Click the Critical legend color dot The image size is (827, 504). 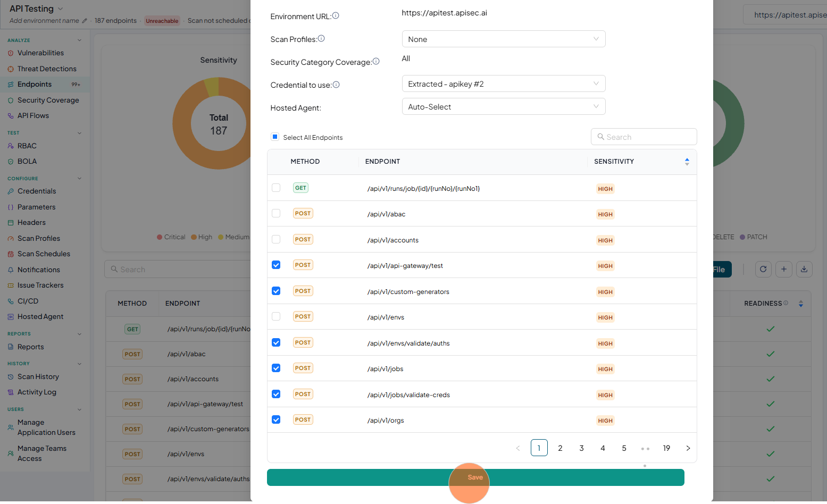[x=160, y=237]
